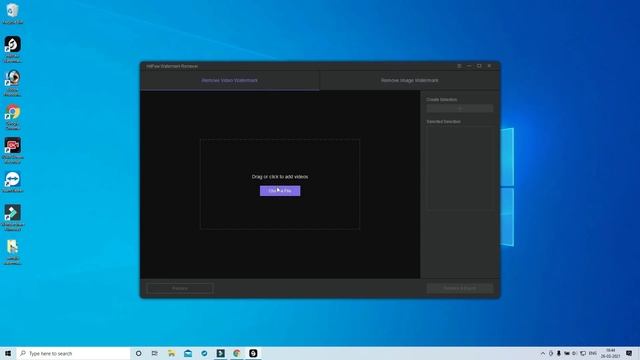The width and height of the screenshot is (640, 360).
Task: Open the HitPaw app taskbar icon
Action: [253, 353]
